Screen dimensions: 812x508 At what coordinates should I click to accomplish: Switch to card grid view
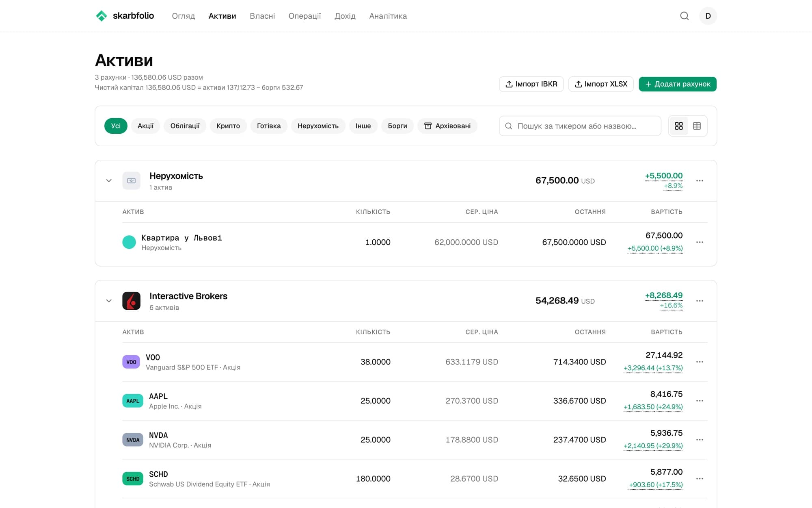679,126
